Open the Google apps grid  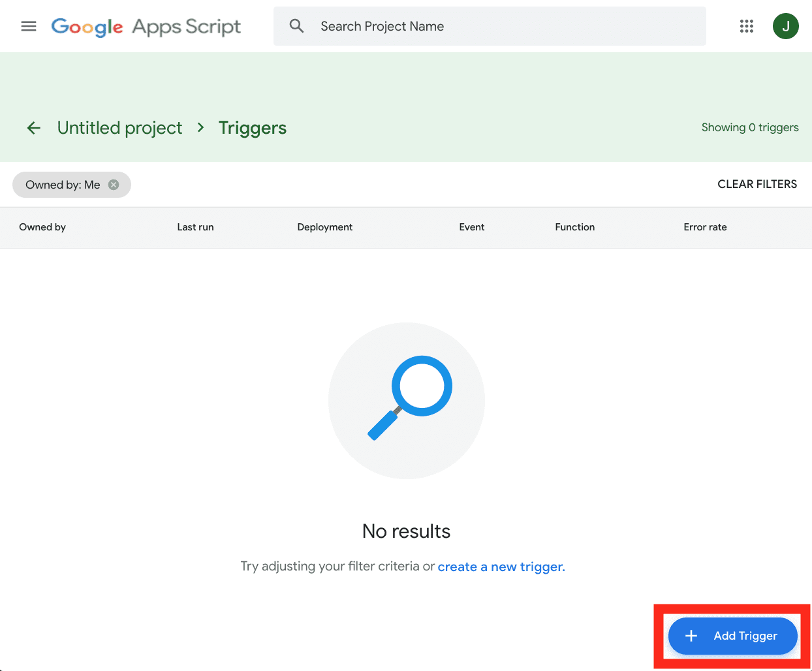click(x=747, y=26)
